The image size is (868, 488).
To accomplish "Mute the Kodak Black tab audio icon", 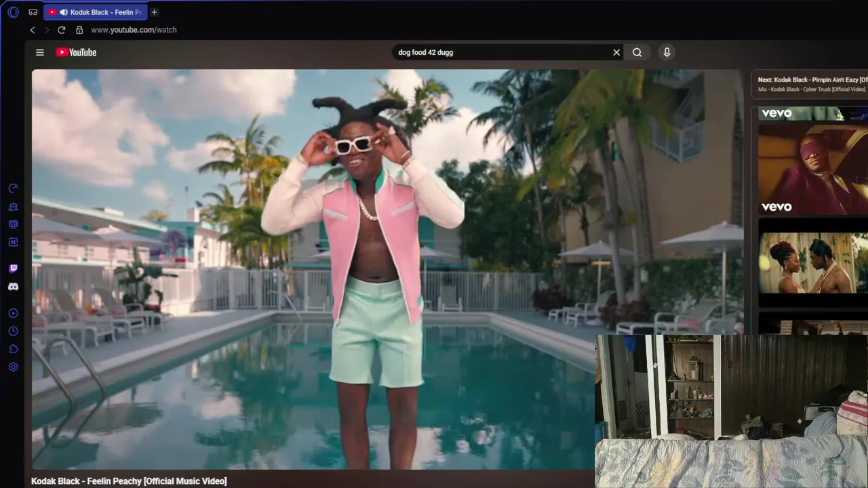I will [63, 12].
